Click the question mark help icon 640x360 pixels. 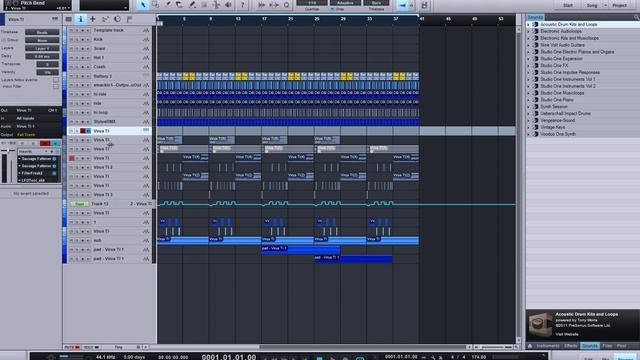point(242,5)
